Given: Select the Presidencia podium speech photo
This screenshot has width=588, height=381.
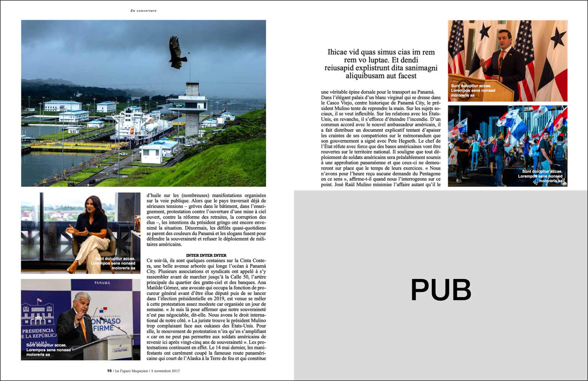Looking at the screenshot, I should click(x=81, y=320).
